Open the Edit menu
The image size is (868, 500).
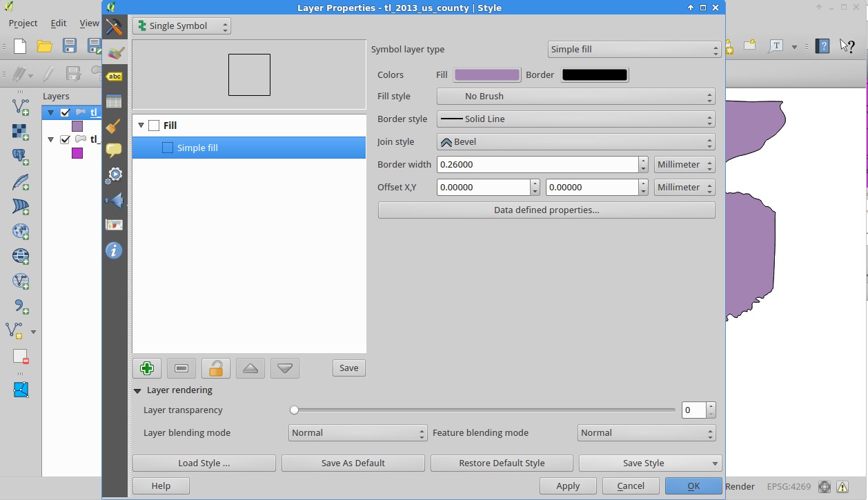59,23
